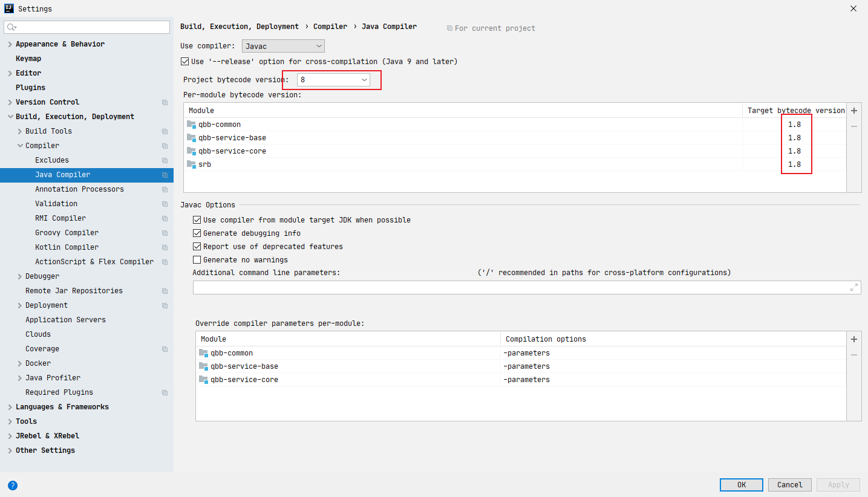Click the qbb-common module folder icon in bytecode table
This screenshot has height=497, width=868.
tap(192, 125)
